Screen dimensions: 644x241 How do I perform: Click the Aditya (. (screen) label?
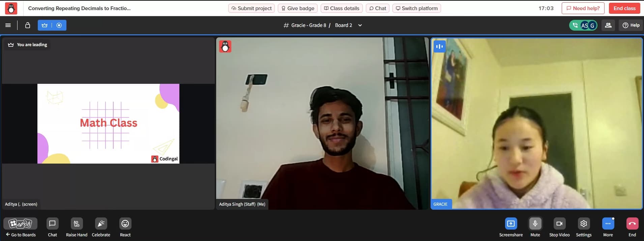(x=21, y=204)
